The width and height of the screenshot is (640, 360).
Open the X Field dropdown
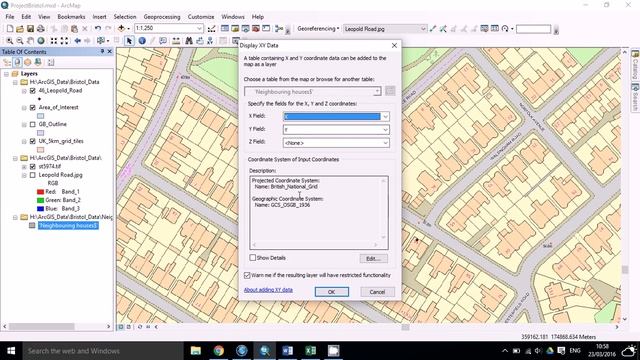point(385,117)
